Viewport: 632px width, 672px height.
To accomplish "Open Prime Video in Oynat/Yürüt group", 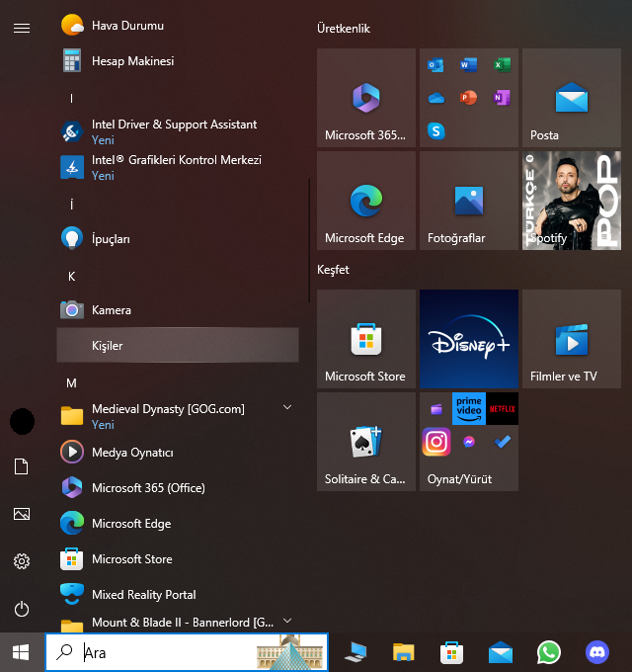I will point(469,409).
